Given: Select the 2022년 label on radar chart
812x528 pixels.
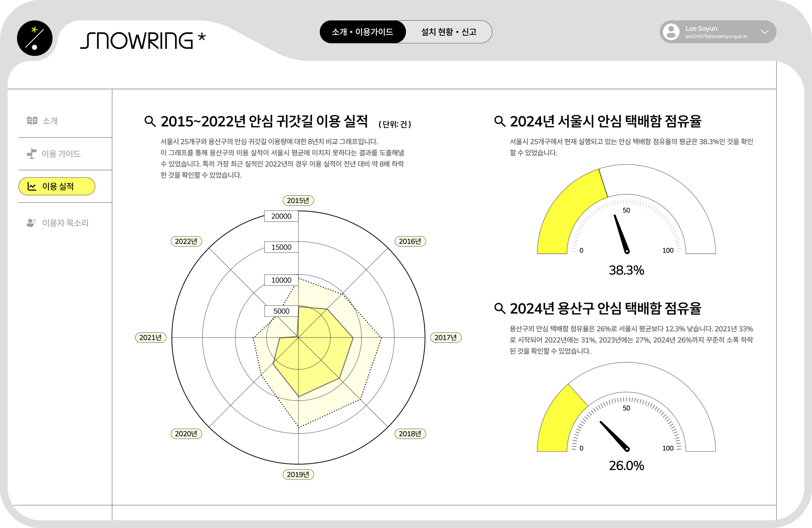Looking at the screenshot, I should (186, 241).
